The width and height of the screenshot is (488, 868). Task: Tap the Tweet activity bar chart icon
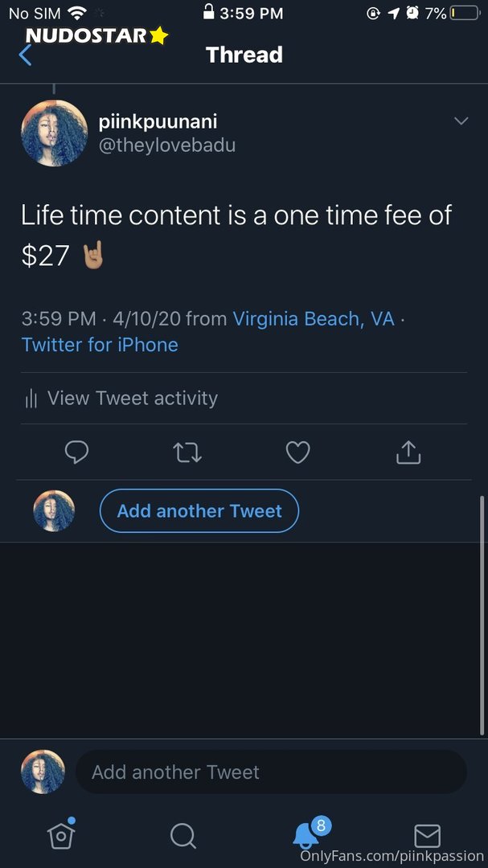[31, 399]
